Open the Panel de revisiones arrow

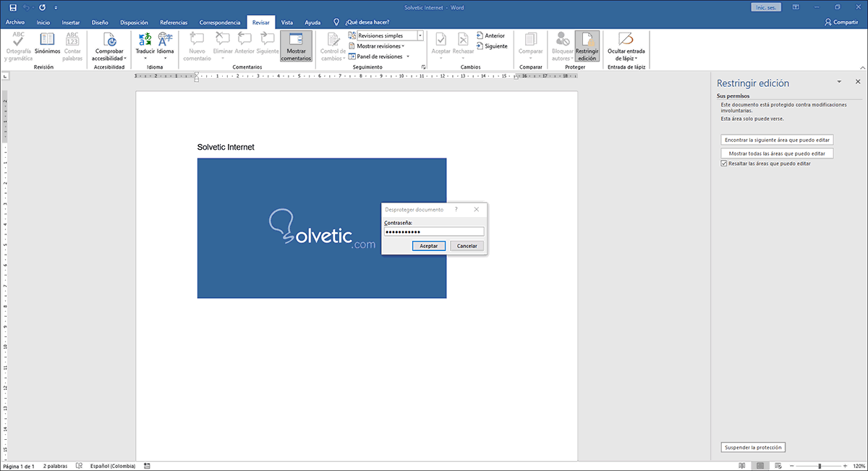pyautogui.click(x=408, y=56)
